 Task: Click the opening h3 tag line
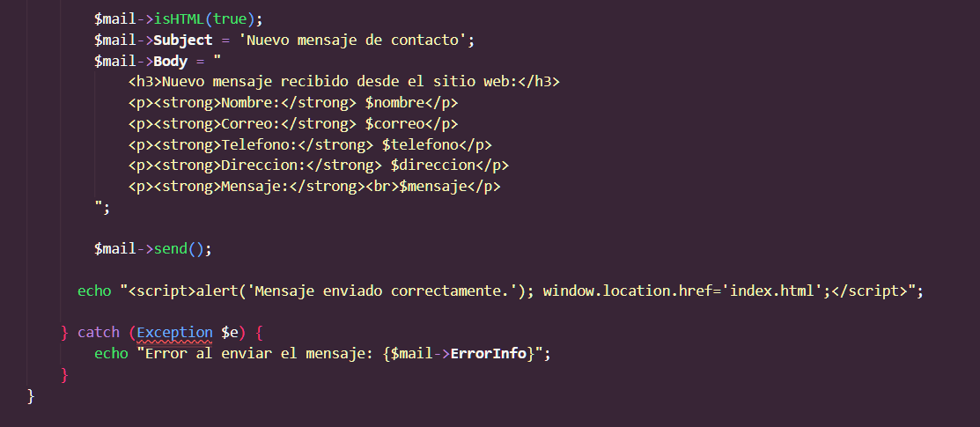343,82
